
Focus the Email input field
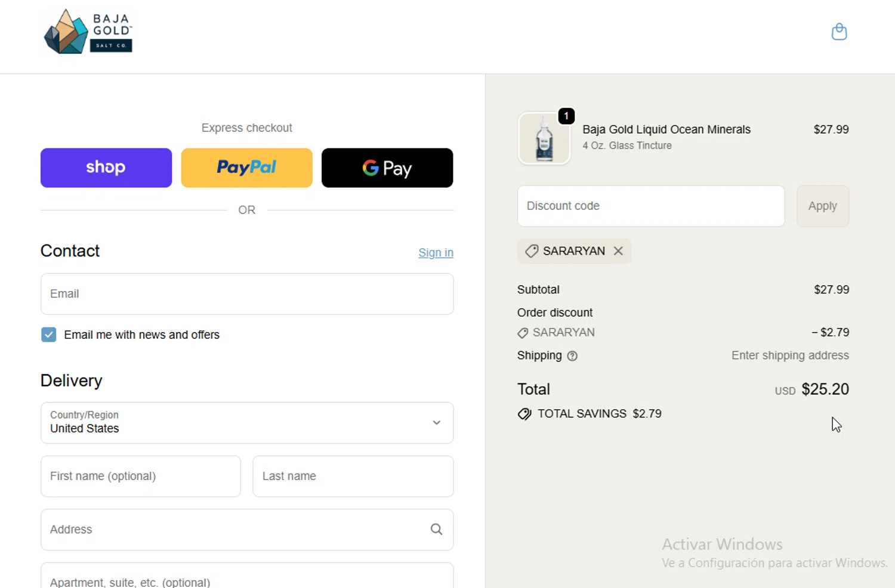point(247,294)
